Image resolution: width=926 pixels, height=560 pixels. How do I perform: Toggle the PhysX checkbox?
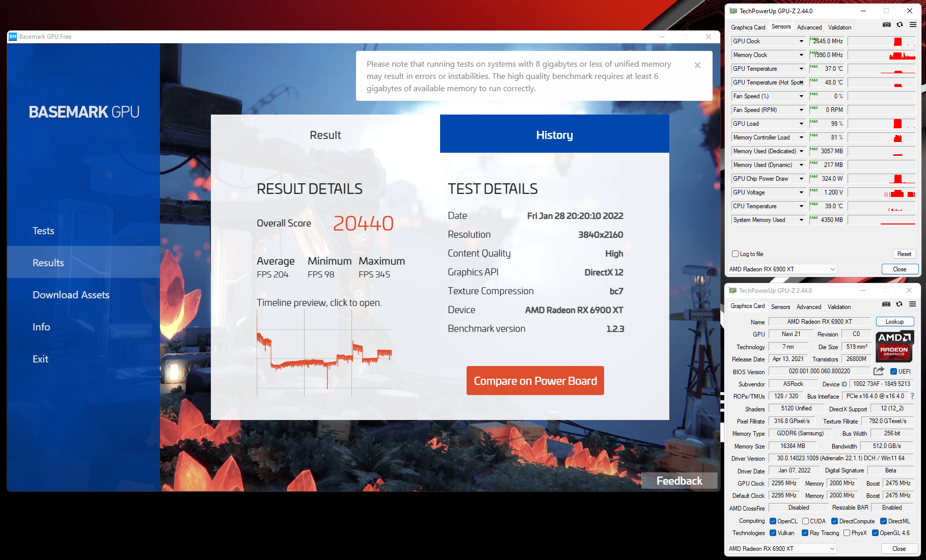[847, 533]
